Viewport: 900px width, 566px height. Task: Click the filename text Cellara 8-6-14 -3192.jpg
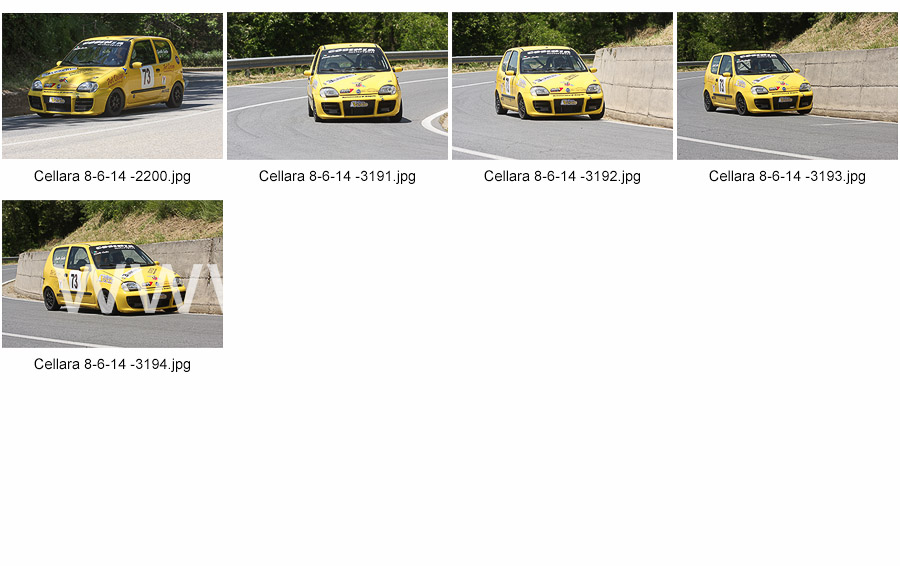562,176
